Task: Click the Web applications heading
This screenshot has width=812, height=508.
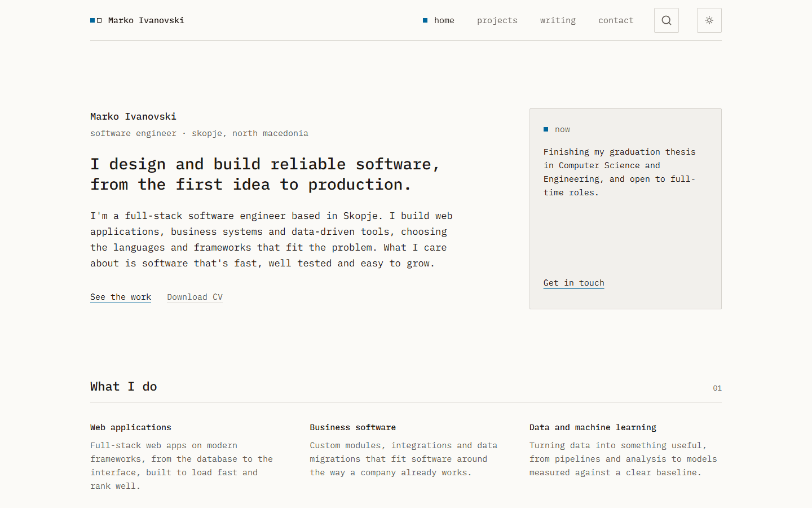Action: click(131, 427)
